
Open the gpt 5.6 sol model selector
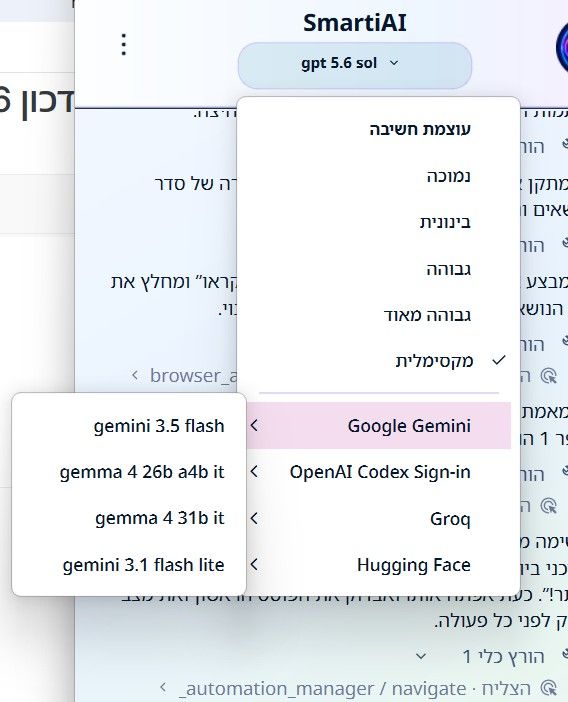click(x=354, y=65)
